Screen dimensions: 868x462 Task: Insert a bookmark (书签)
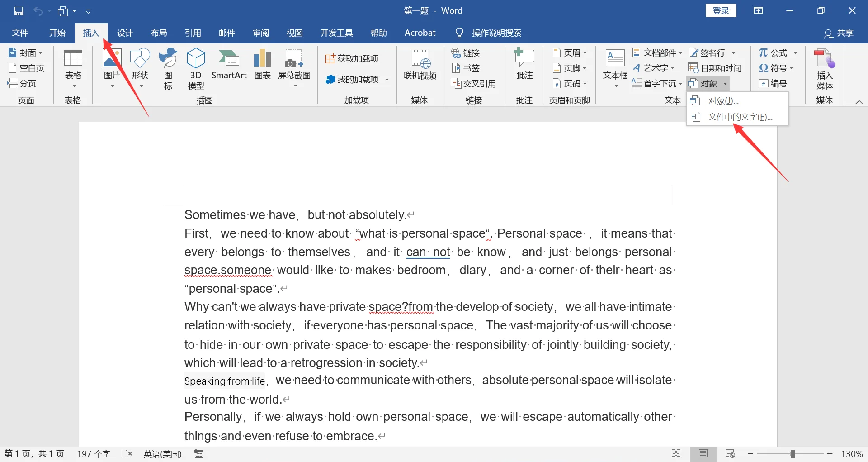click(x=466, y=68)
